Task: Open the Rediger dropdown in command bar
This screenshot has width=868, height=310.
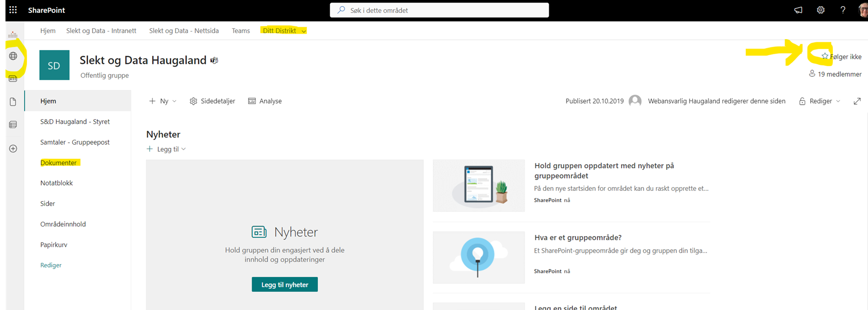Action: [820, 101]
